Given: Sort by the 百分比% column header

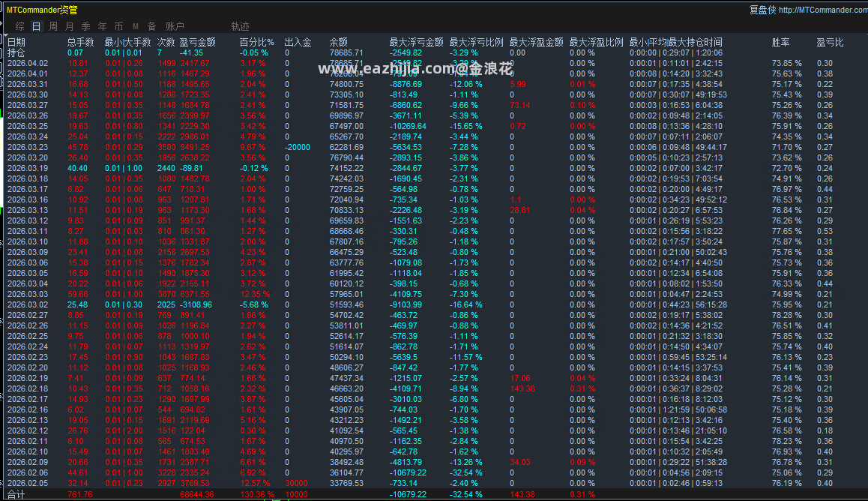Looking at the screenshot, I should 257,42.
